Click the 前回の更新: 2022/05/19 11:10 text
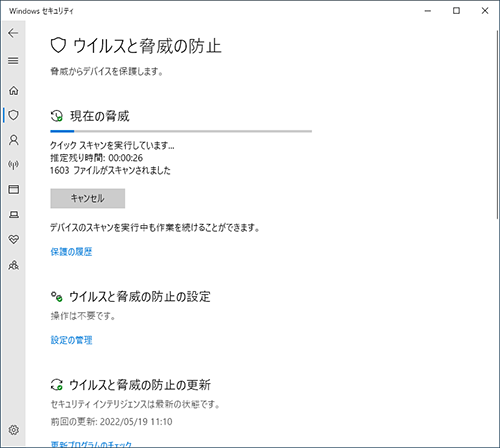The image size is (500, 448). pos(111,422)
